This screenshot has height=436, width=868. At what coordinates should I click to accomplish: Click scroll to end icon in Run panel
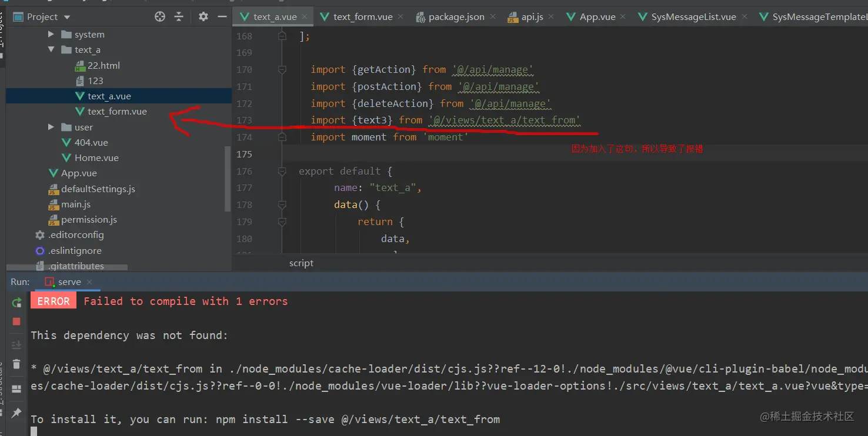pos(16,345)
